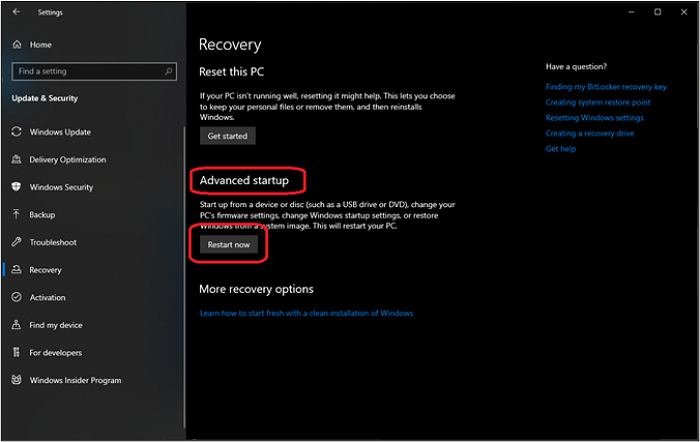Click the Update & Security heading

(45, 98)
